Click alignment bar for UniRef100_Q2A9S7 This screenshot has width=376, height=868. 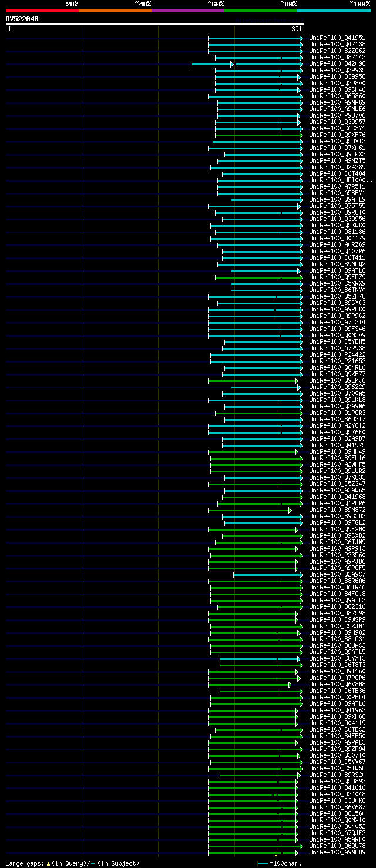[x=268, y=574]
